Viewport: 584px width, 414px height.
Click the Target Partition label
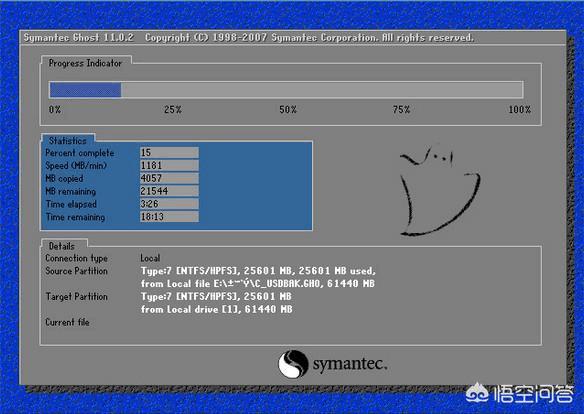[77, 296]
